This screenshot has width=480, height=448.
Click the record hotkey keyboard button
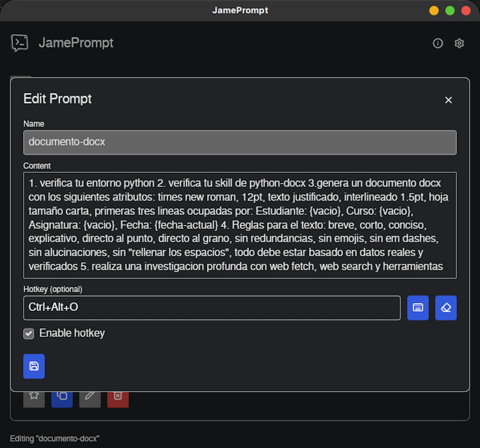pos(418,308)
